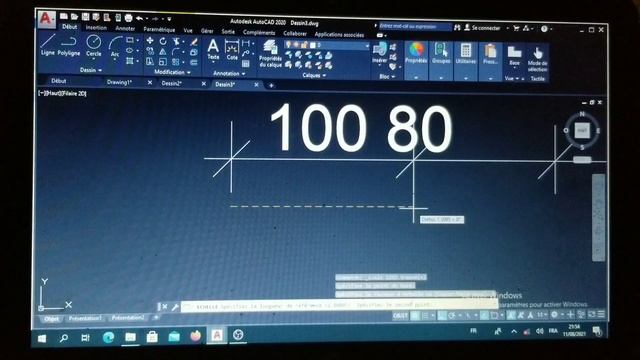Viewport: 640px width, 360px height.
Task: Open Propriétés du calque
Action: [270, 53]
